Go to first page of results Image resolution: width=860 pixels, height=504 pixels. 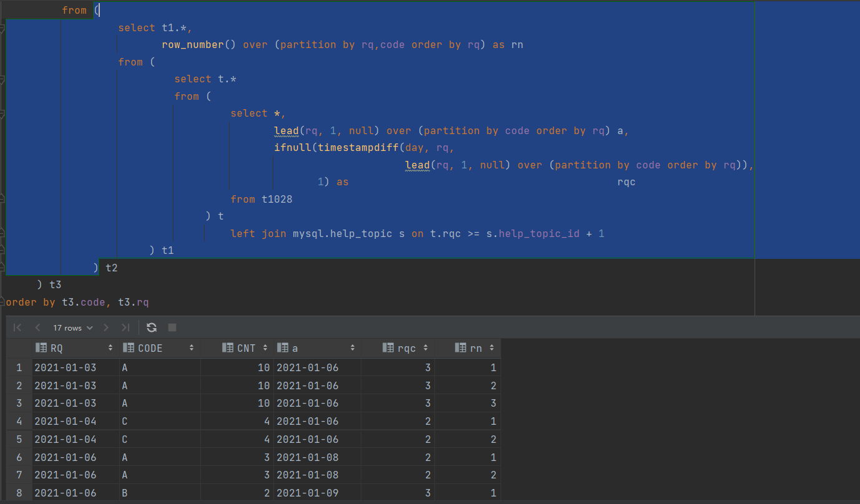[17, 327]
